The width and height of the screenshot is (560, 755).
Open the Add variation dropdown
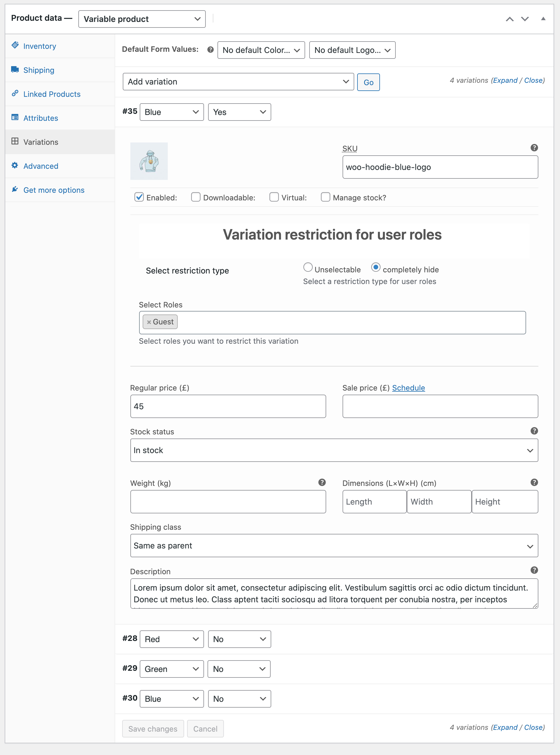[238, 82]
